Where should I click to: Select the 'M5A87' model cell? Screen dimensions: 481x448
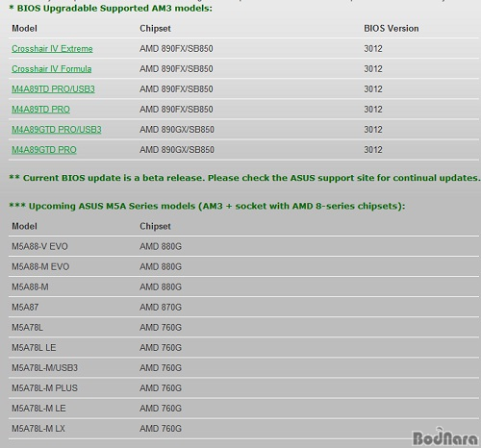(25, 307)
